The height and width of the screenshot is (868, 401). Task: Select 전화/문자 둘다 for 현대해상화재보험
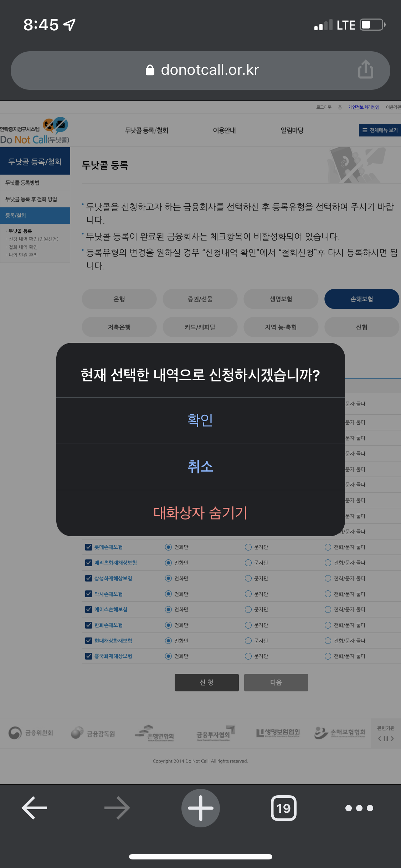(x=328, y=641)
